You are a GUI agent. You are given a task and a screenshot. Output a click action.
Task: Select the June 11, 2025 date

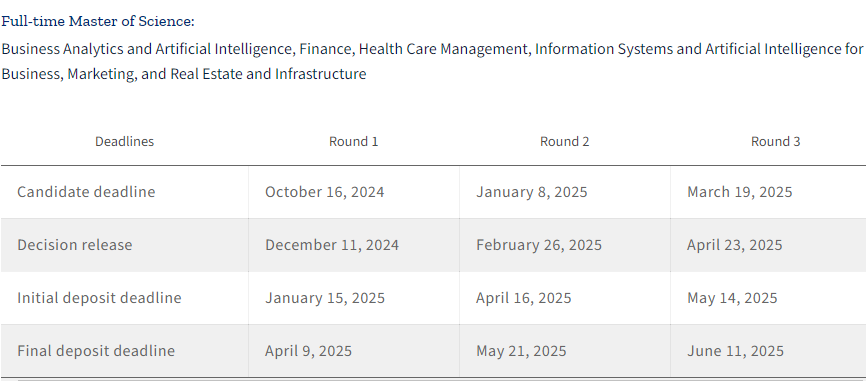(735, 351)
